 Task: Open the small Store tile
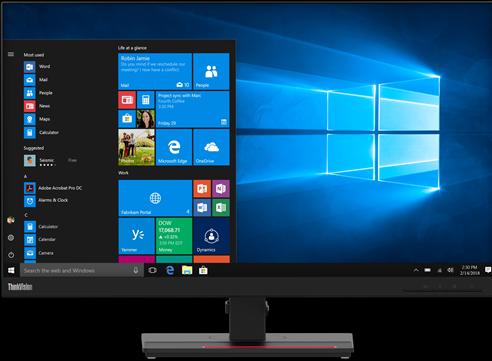click(127, 119)
